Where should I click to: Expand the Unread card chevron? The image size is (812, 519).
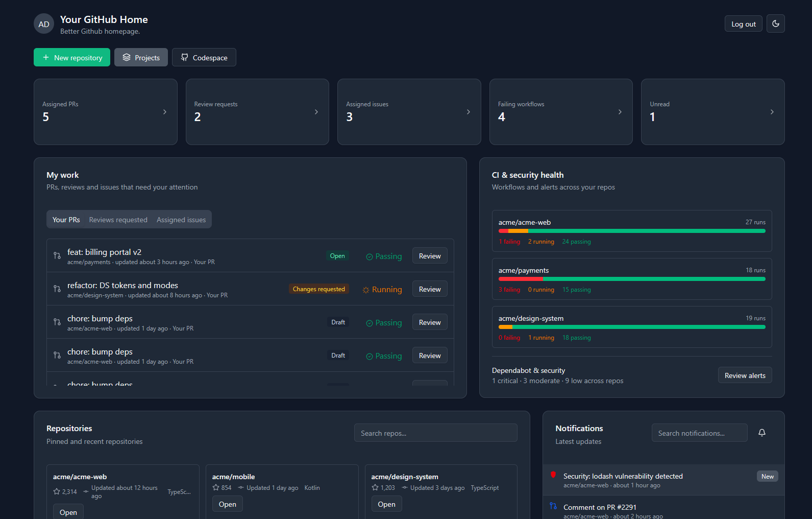[772, 112]
